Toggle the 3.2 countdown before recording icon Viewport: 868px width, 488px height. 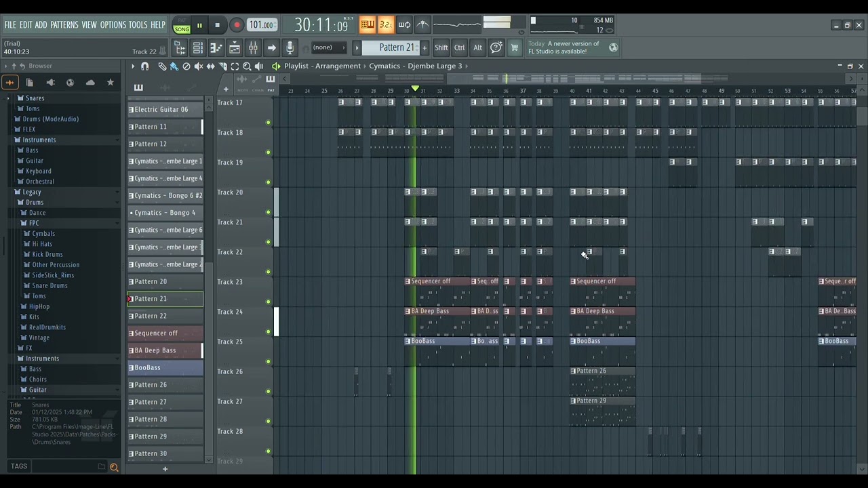click(385, 25)
